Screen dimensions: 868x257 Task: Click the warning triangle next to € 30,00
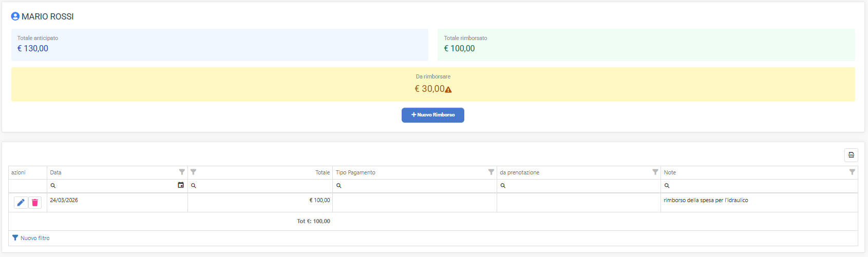click(x=448, y=90)
